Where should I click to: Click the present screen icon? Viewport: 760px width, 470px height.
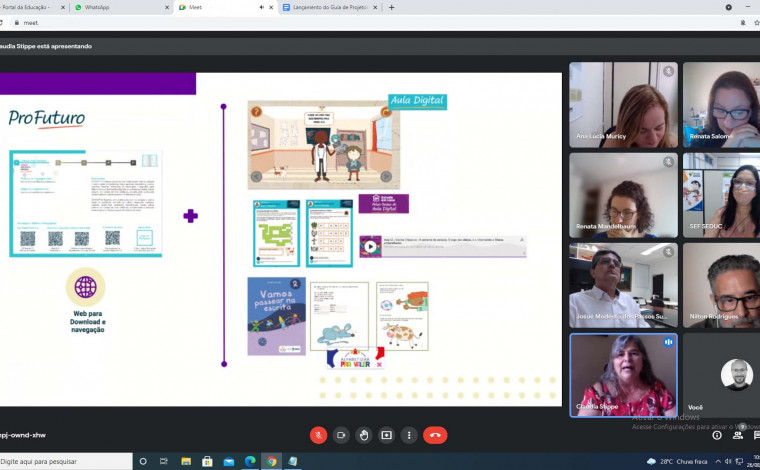click(386, 435)
